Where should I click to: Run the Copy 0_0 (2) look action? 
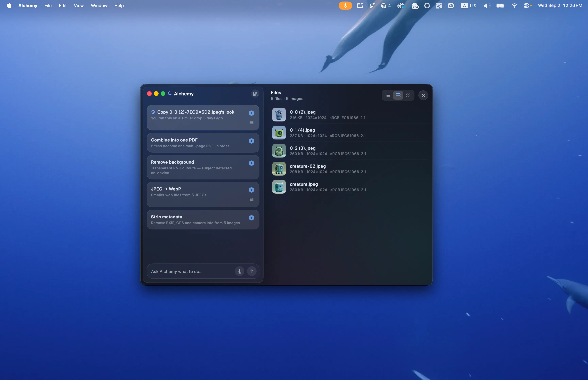(251, 113)
